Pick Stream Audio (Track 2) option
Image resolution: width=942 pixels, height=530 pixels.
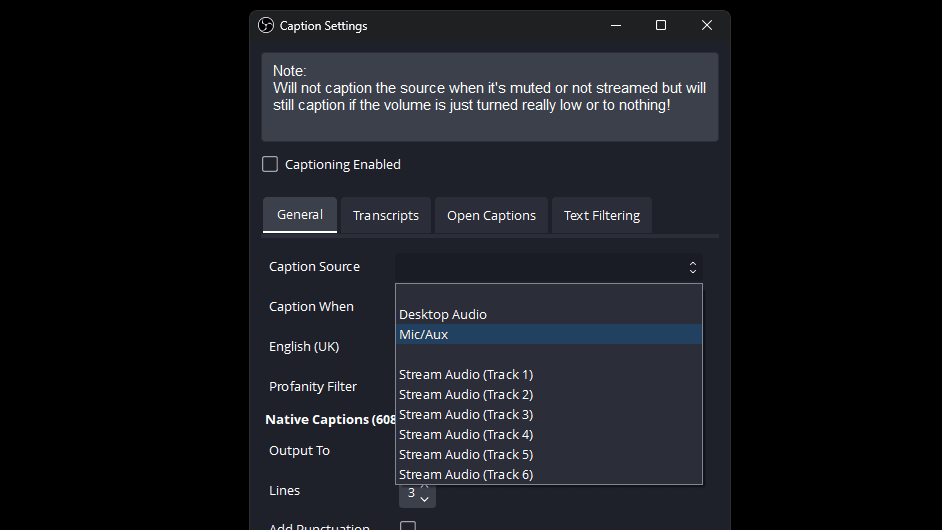(466, 395)
